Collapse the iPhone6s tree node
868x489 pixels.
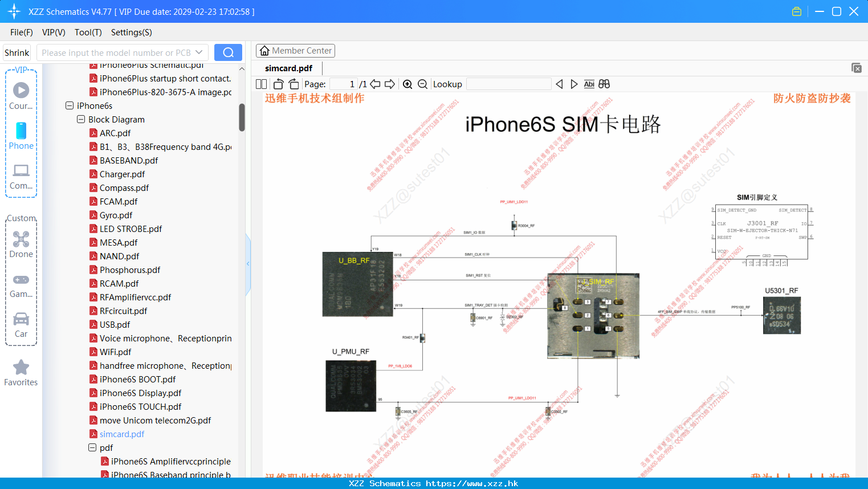point(70,105)
